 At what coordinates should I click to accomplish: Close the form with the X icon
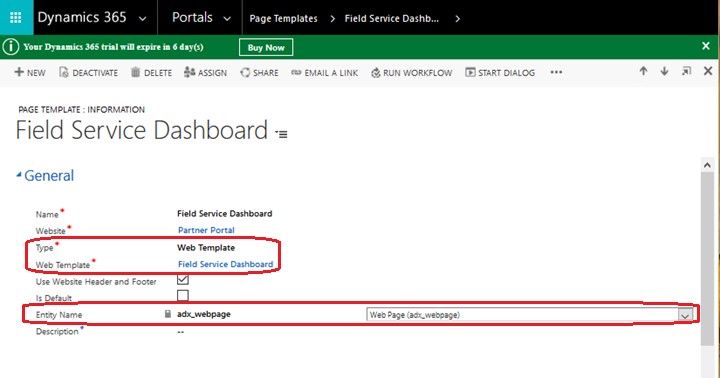(x=708, y=71)
